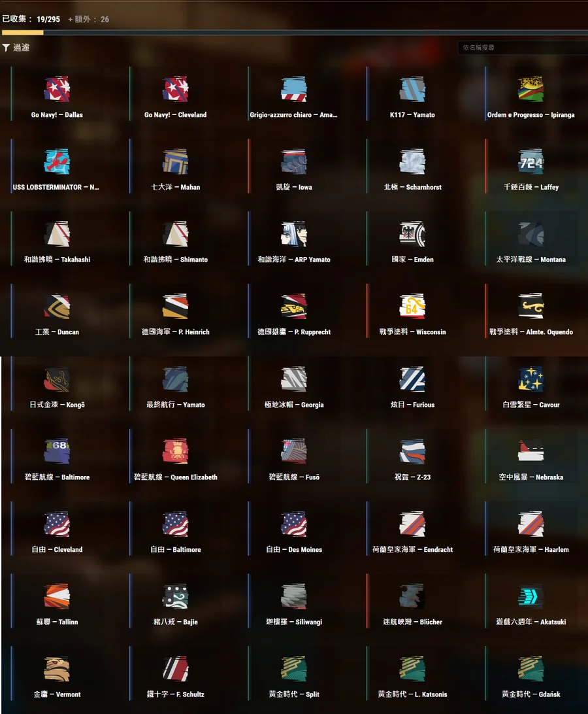Image resolution: width=588 pixels, height=714 pixels.
Task: Click the 凱旋 – Iowa label
Action: pos(294,187)
